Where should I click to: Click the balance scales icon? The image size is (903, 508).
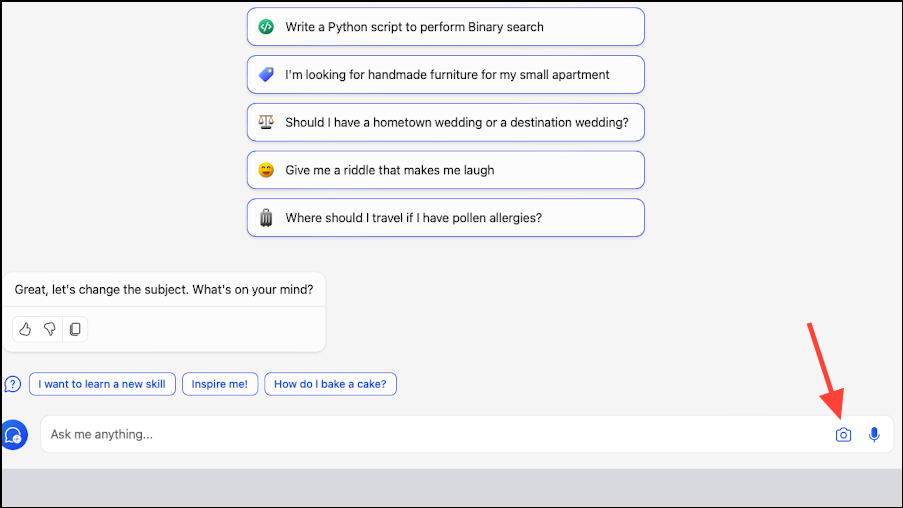266,122
